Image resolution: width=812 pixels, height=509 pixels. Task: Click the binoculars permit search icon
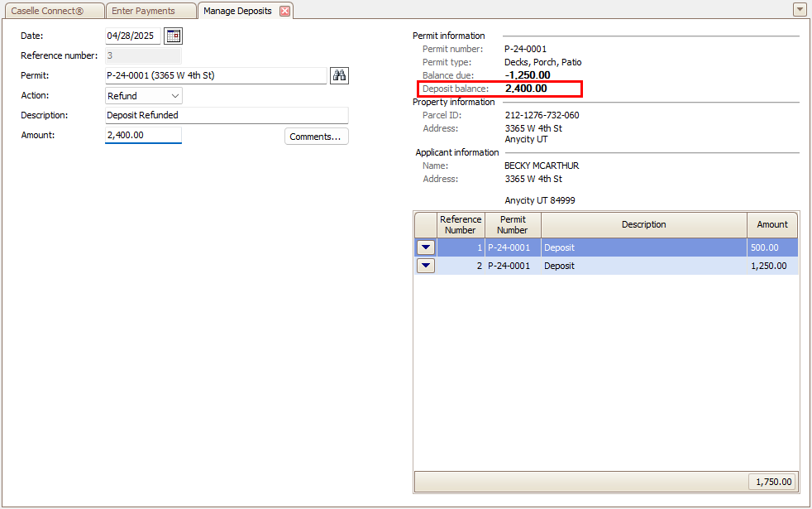click(x=339, y=75)
